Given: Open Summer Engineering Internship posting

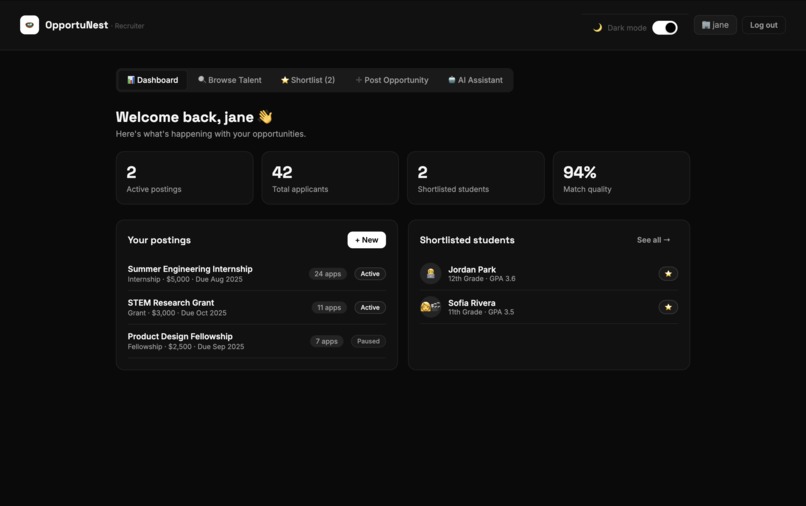Looking at the screenshot, I should click(x=190, y=269).
